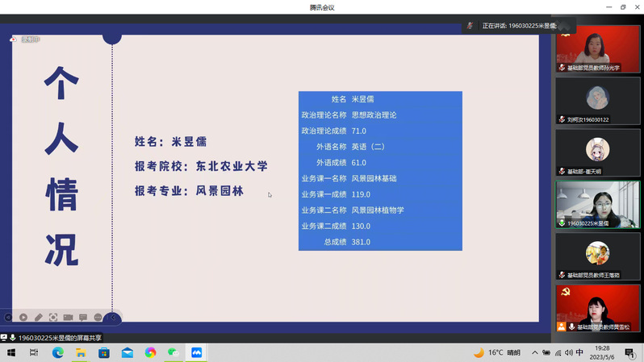Click the Tencent Meeting icon on taskbar
The image size is (644, 362).
[x=196, y=353]
